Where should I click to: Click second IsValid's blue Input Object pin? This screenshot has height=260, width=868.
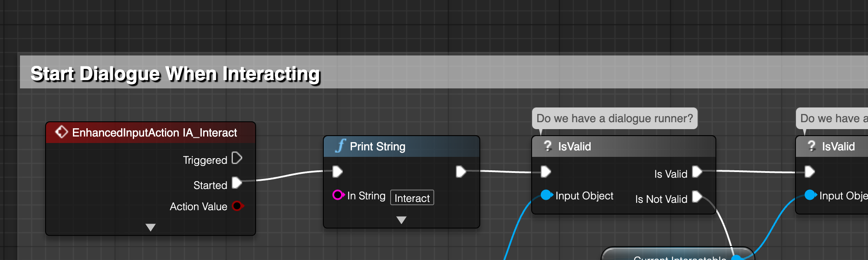point(811,195)
